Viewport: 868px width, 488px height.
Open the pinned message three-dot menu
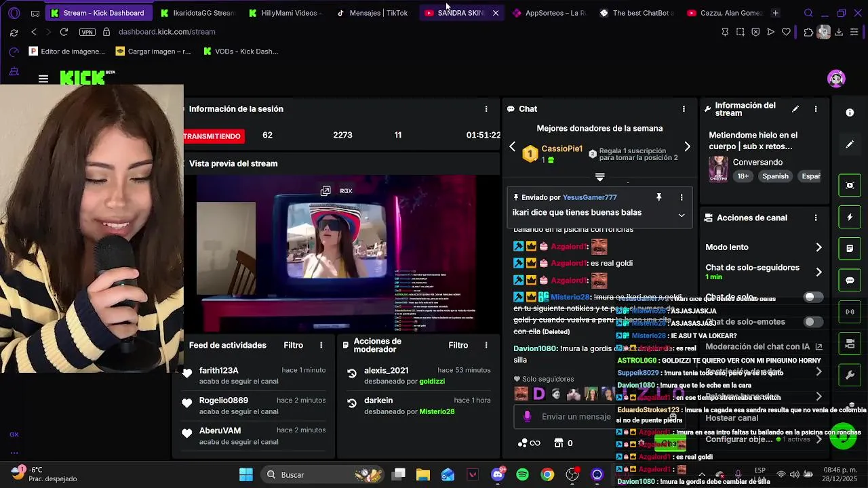point(682,197)
